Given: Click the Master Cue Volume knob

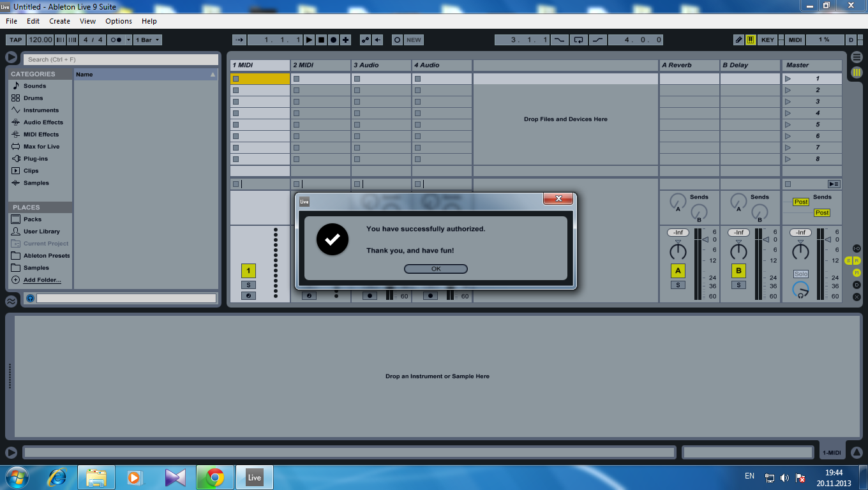Looking at the screenshot, I should [800, 290].
